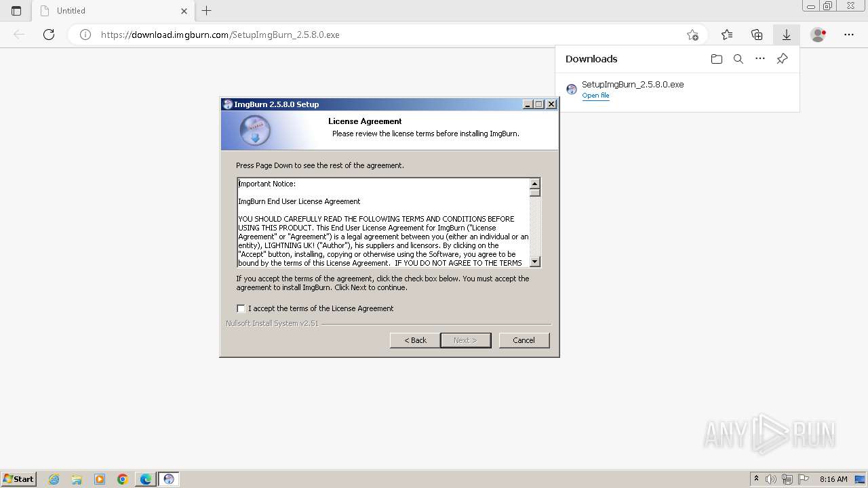This screenshot has width=868, height=488.
Task: Click the ImgBurn installer title bar icon
Action: click(227, 104)
